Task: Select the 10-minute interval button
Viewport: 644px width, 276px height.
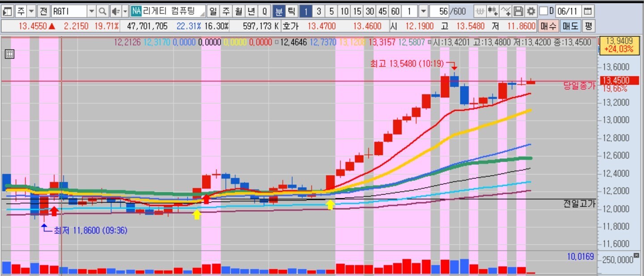Action: [344, 11]
